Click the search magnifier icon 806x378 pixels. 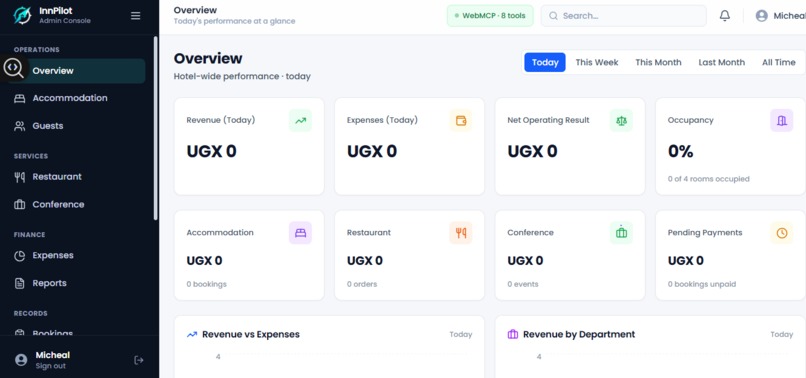(553, 16)
